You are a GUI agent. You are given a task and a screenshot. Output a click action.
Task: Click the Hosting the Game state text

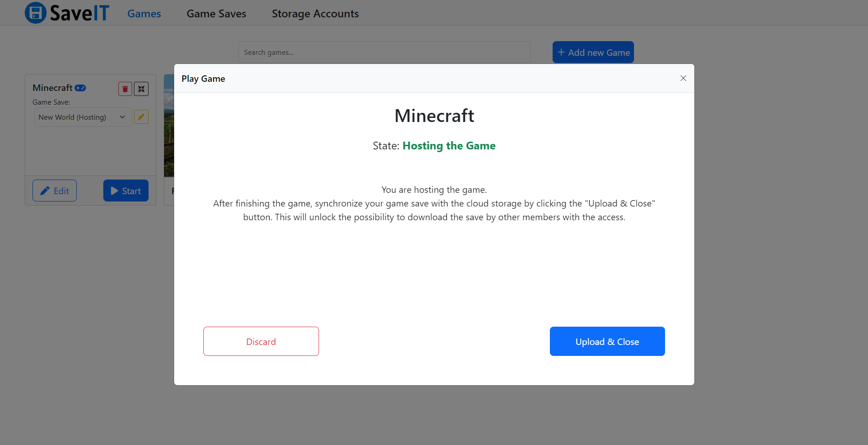pos(448,146)
